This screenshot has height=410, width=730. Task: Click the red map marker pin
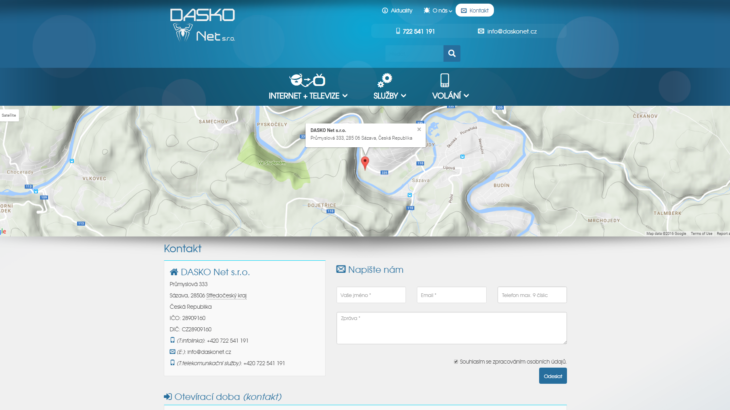365,162
